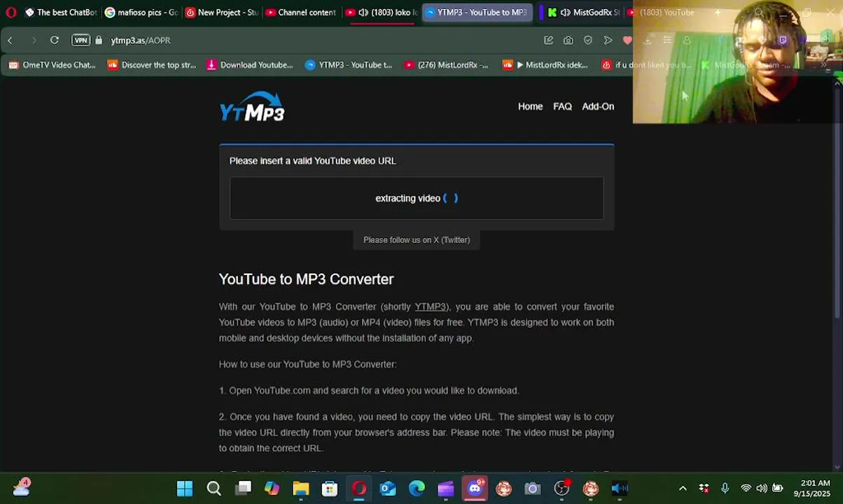The height and width of the screenshot is (504, 843).
Task: Click the extracting video progress box
Action: tap(417, 198)
